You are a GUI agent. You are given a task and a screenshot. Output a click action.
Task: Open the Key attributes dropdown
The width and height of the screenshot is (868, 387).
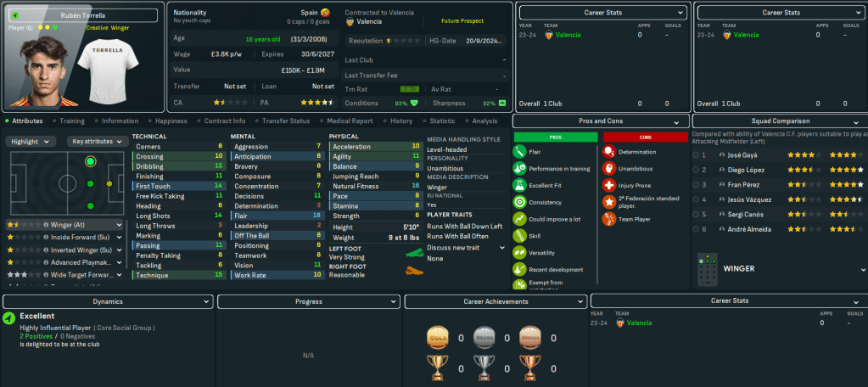pyautogui.click(x=95, y=142)
